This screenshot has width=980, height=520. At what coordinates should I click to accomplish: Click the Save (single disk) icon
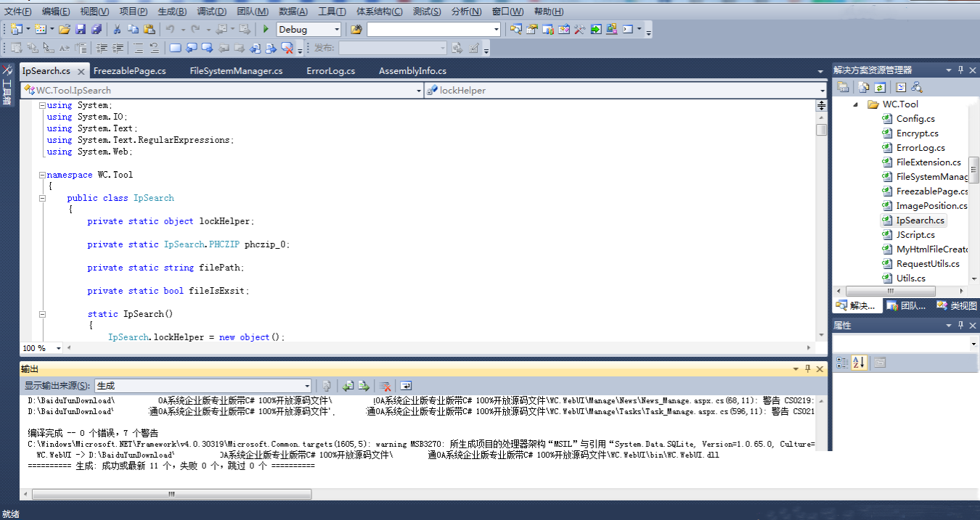(x=81, y=29)
